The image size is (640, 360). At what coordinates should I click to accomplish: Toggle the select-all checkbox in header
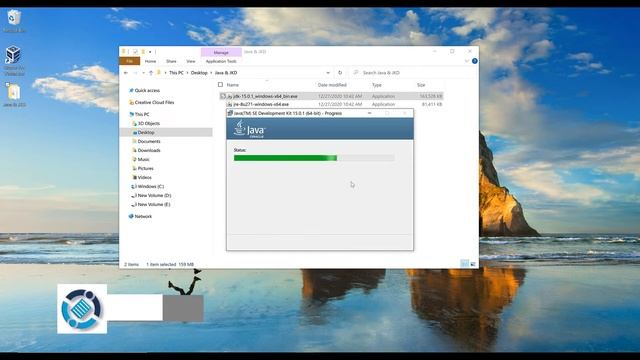[x=220, y=85]
